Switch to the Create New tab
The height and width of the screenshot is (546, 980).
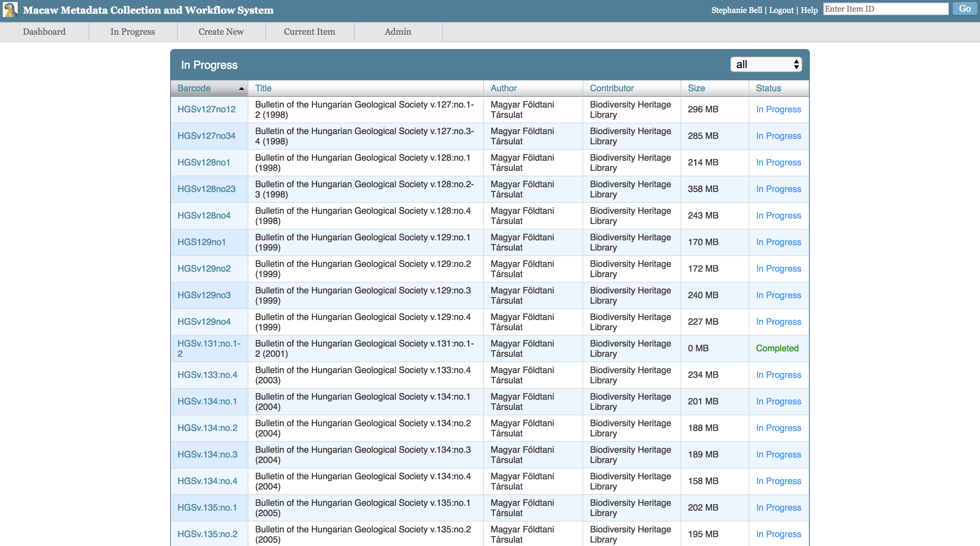[221, 32]
